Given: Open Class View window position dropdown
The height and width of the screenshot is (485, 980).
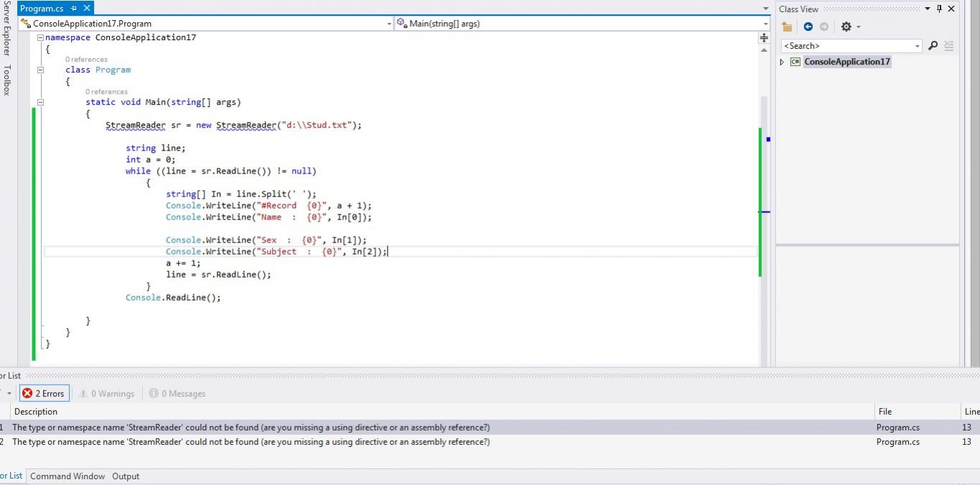Looking at the screenshot, I should (927, 9).
